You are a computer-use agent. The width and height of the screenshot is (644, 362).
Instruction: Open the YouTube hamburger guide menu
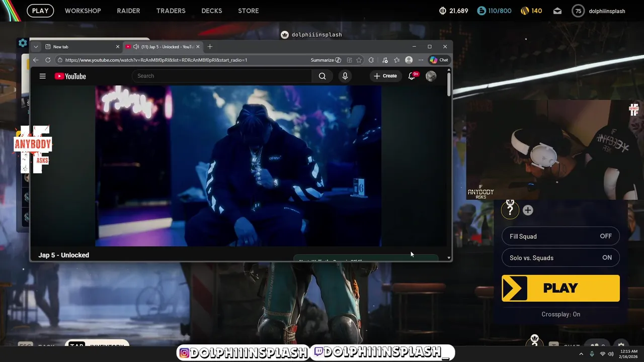coord(43,76)
